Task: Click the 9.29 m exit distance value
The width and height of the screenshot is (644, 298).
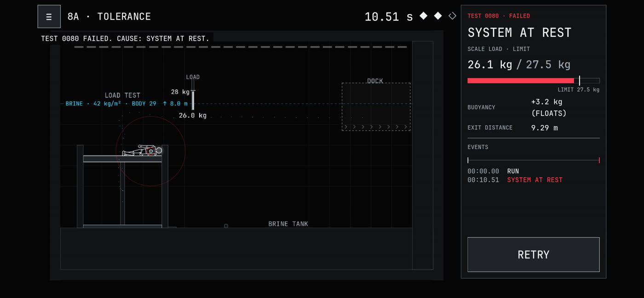Action: coord(545,128)
